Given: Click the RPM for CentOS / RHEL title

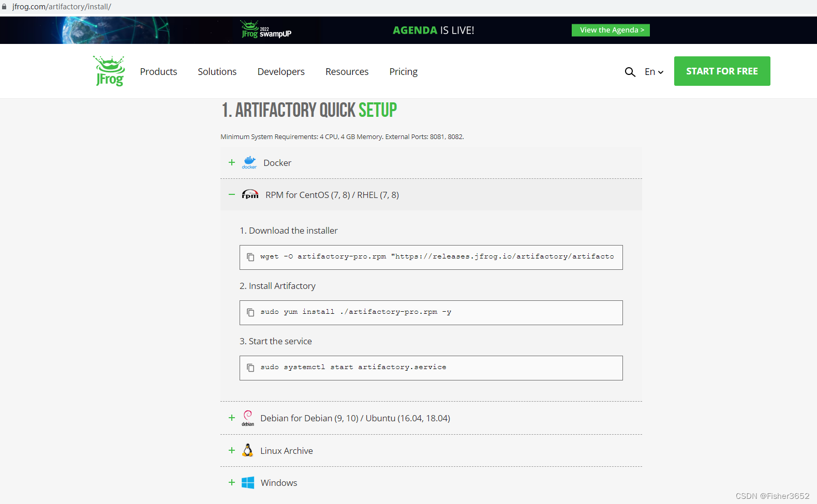Looking at the screenshot, I should click(332, 195).
